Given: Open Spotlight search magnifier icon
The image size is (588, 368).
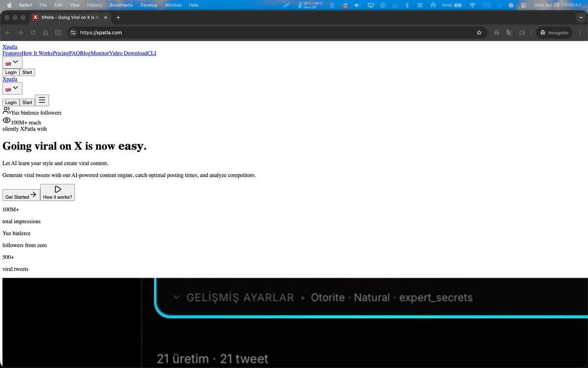Looking at the screenshot, I should [x=499, y=5].
